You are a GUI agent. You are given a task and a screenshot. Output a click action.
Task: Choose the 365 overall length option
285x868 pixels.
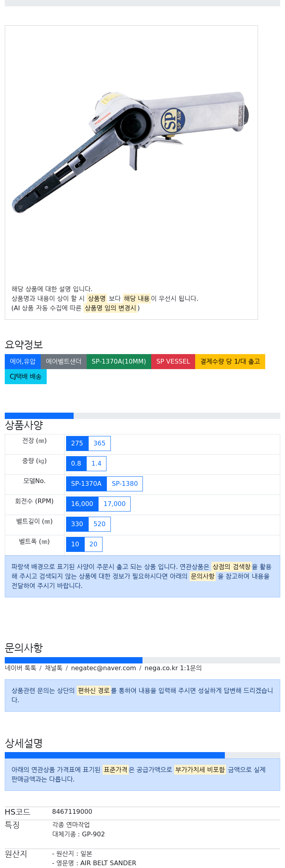pyautogui.click(x=99, y=443)
